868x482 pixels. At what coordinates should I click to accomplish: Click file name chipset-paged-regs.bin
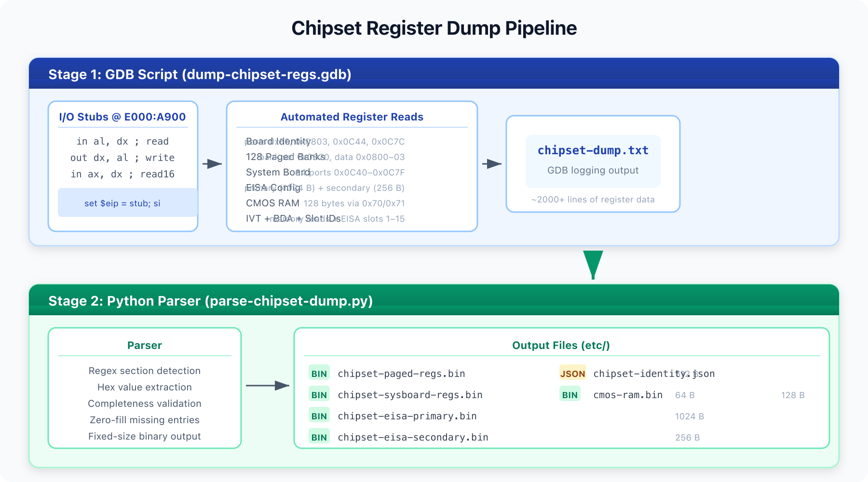[401, 374]
